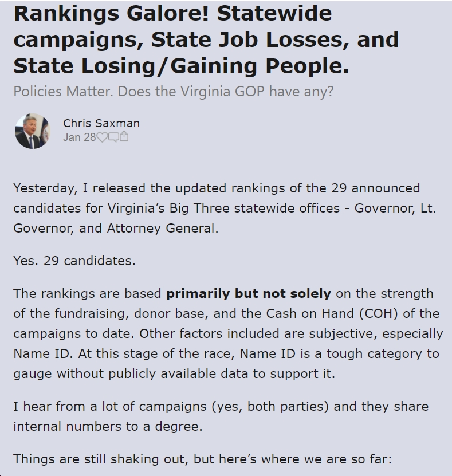This screenshot has height=476, width=452.
Task: Open Chris Saxman's profile photo
Action: pos(33,131)
